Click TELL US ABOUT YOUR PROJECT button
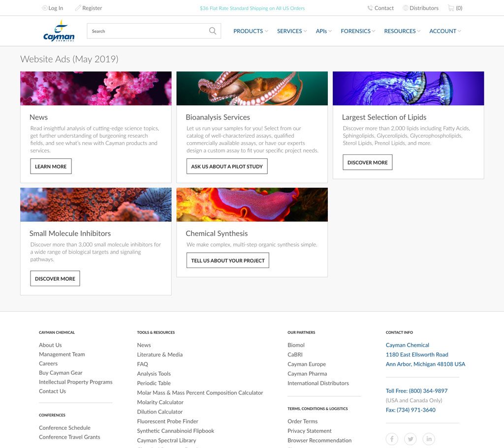 227,260
